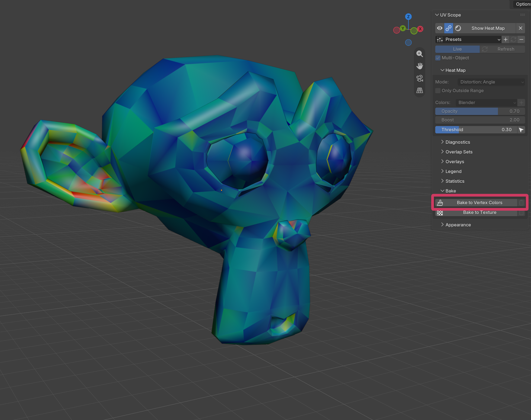Click the sphere shading icon beside Show Heat Map
This screenshot has width=531, height=420.
[458, 28]
